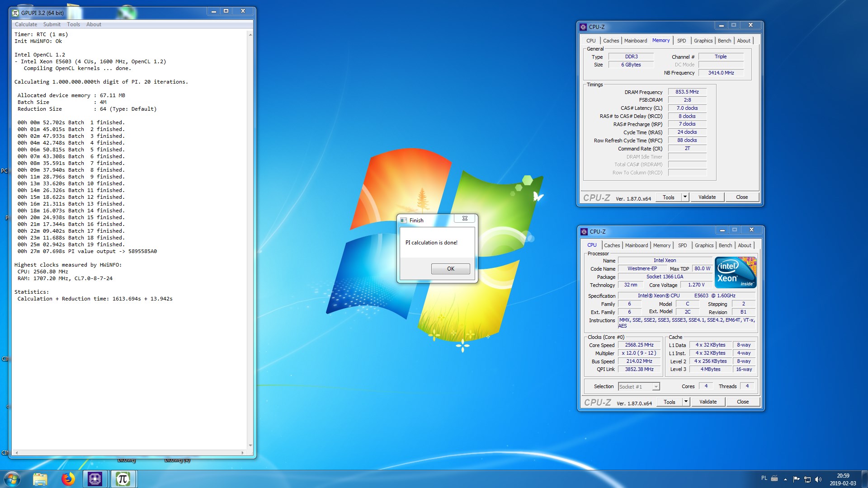868x488 pixels.
Task: Click the Core Speed 2568.25 MHz value
Action: point(639,345)
